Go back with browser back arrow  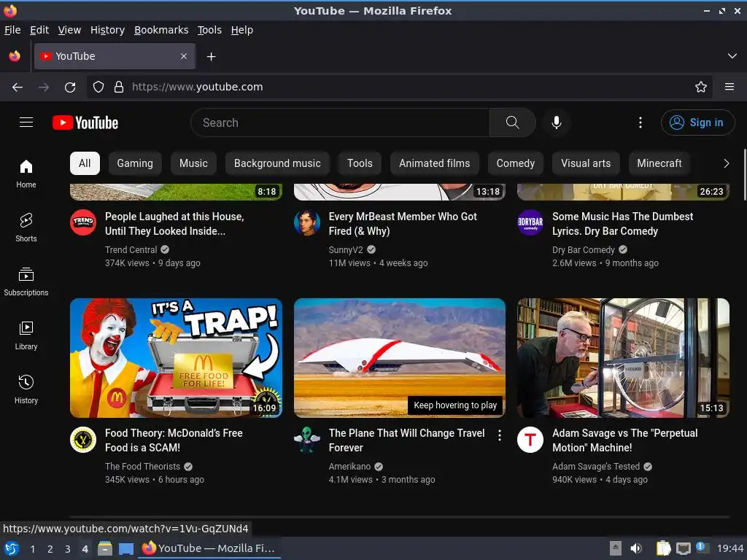click(18, 87)
